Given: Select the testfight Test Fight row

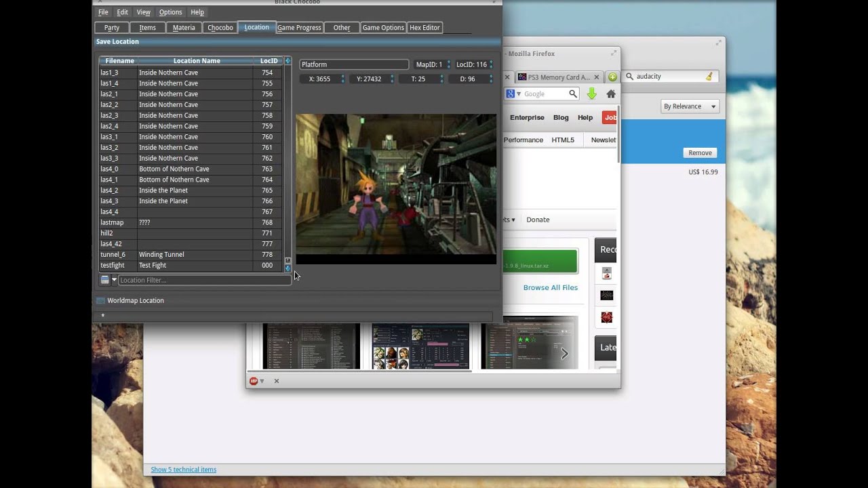Looking at the screenshot, I should 191,265.
